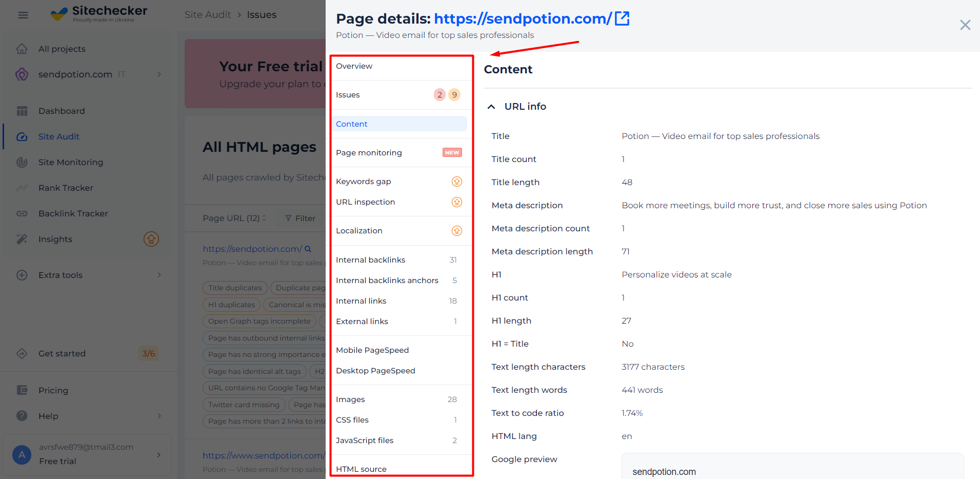
Task: Click the 3/6 Get started progress badge
Action: [149, 353]
